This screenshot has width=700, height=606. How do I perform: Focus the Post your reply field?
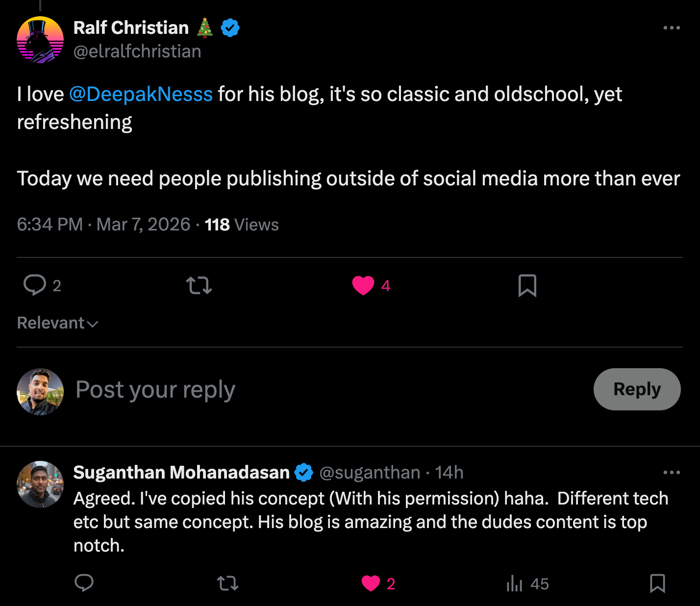294,390
